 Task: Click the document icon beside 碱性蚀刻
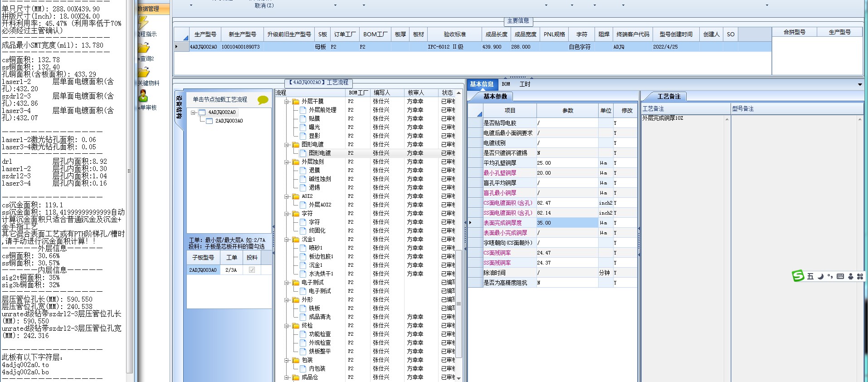303,179
